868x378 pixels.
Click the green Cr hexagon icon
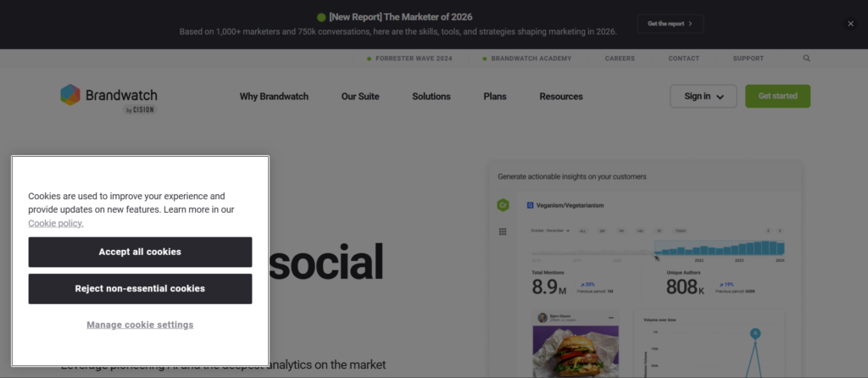[x=503, y=205]
